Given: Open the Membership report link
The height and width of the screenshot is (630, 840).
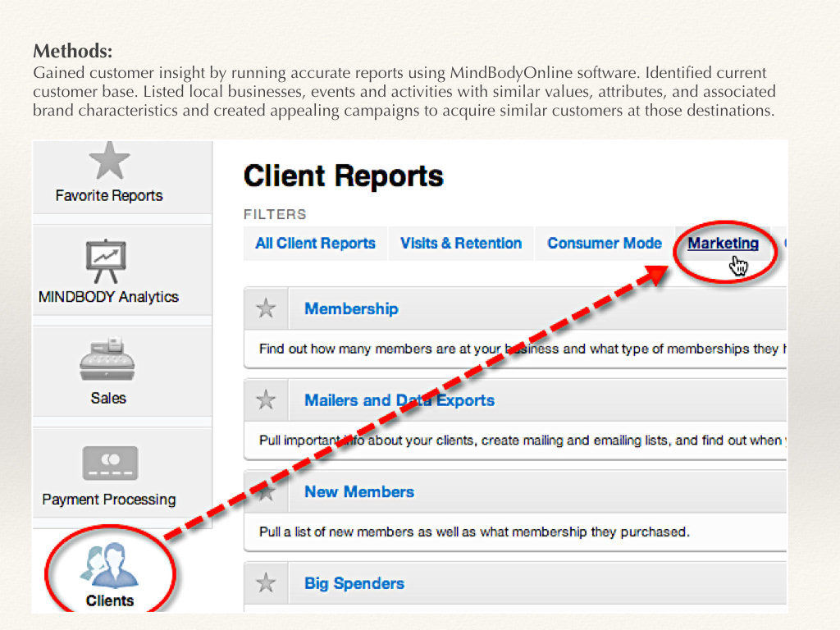Looking at the screenshot, I should [351, 308].
